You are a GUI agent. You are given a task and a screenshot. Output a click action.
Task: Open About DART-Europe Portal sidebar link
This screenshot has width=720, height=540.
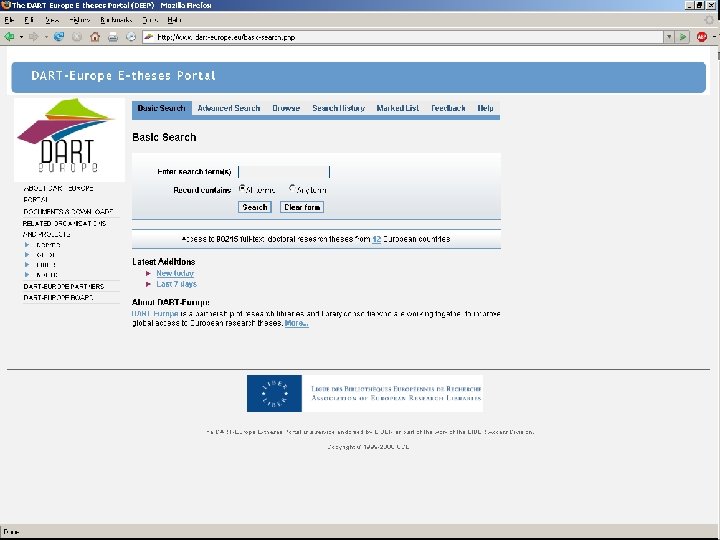click(58, 194)
